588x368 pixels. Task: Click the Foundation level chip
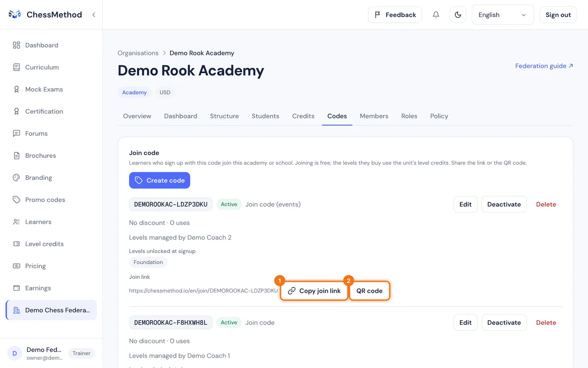coord(148,262)
